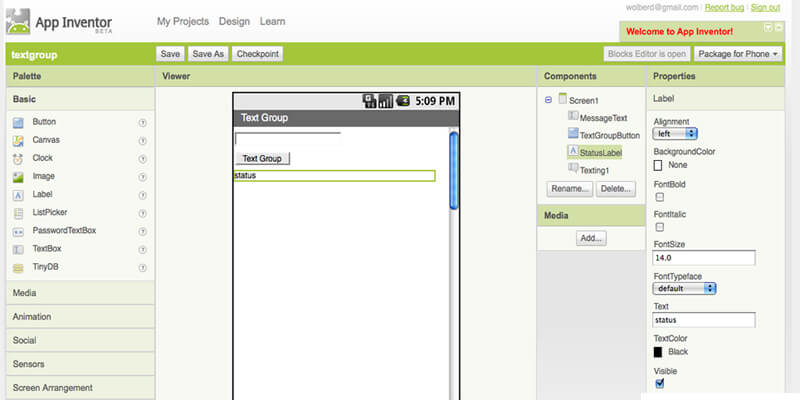Select the Label palette icon
Image resolution: width=800 pixels, height=400 pixels.
click(x=18, y=195)
